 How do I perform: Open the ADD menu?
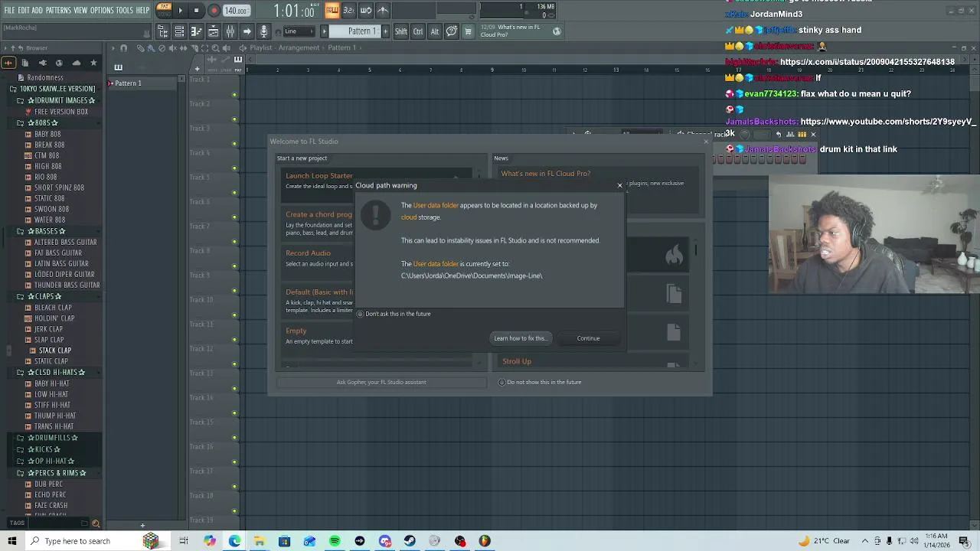(38, 11)
